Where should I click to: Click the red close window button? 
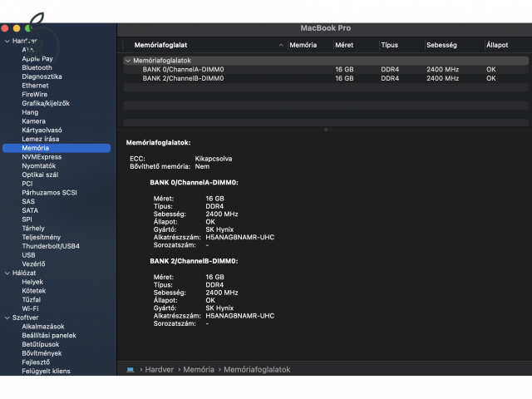[5, 28]
